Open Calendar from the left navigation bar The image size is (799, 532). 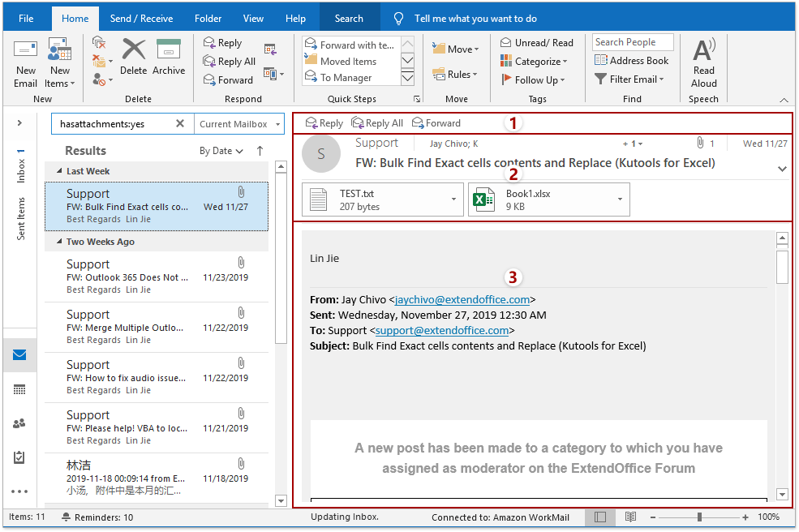tap(19, 389)
